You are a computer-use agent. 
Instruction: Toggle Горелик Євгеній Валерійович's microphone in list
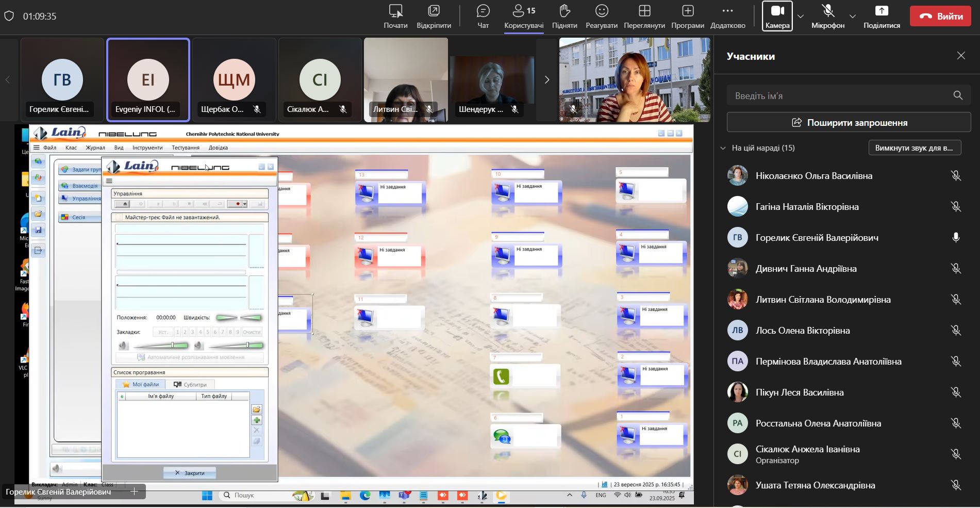(956, 237)
